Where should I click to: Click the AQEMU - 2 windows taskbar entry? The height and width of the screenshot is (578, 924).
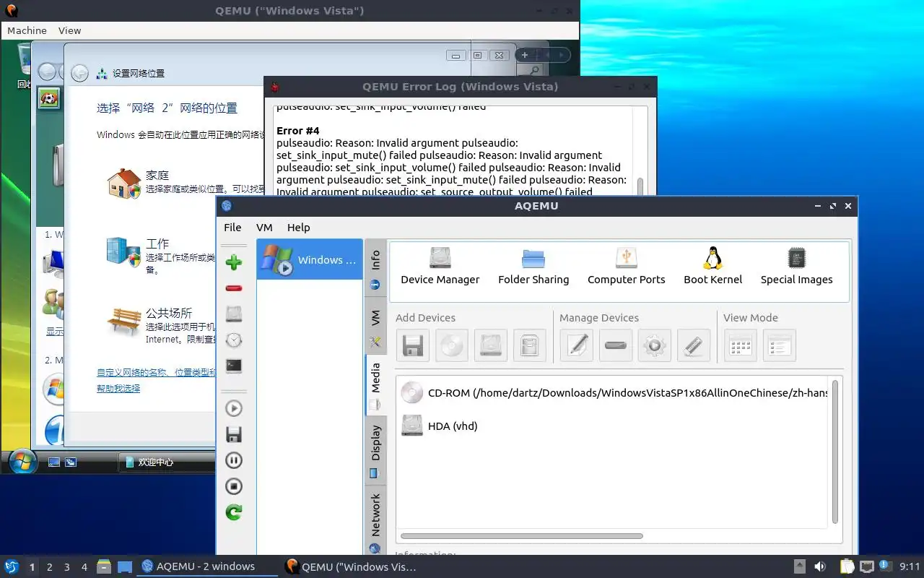pos(207,566)
